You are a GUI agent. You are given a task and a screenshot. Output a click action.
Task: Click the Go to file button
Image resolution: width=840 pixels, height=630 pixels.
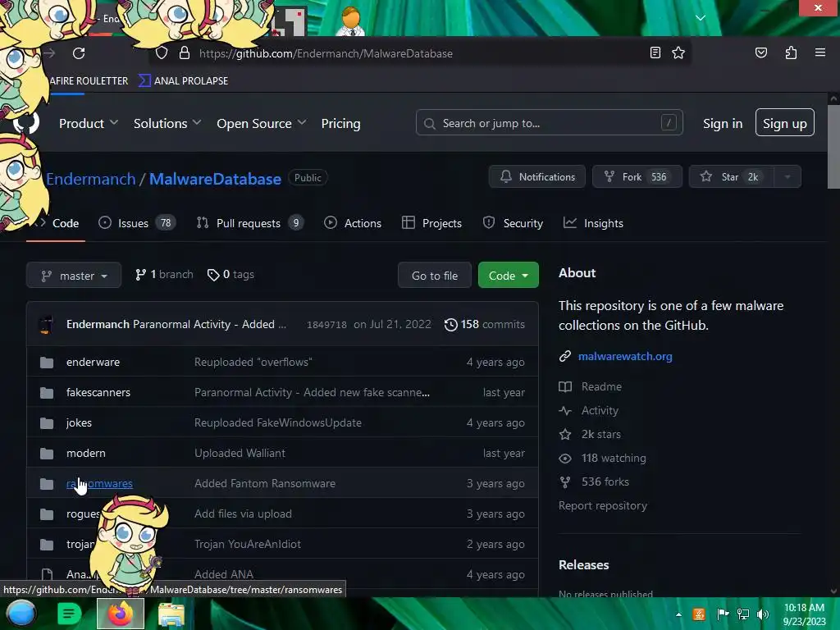435,276
